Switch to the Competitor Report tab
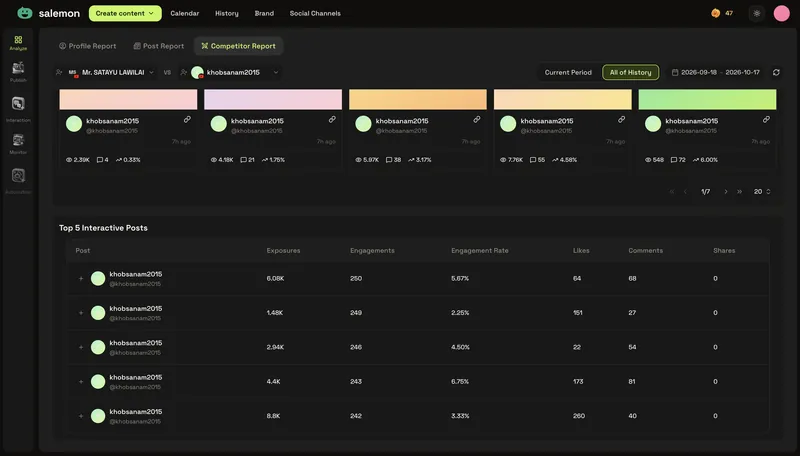Image resolution: width=800 pixels, height=456 pixels. (x=238, y=46)
